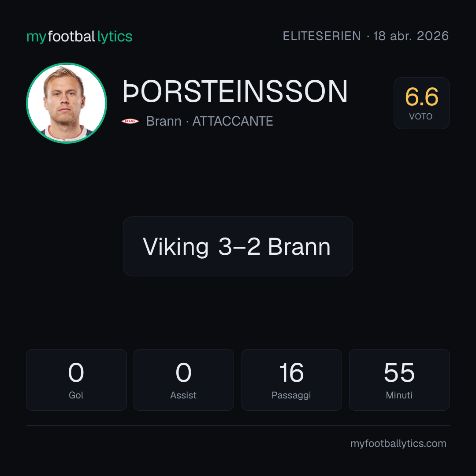Select the ÞORSTEINSSON player name

point(235,91)
